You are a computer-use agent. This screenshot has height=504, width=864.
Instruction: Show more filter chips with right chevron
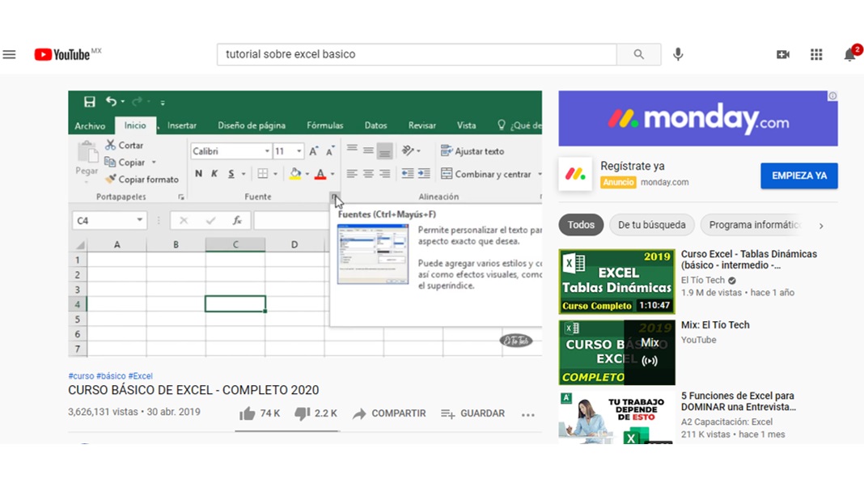(821, 225)
